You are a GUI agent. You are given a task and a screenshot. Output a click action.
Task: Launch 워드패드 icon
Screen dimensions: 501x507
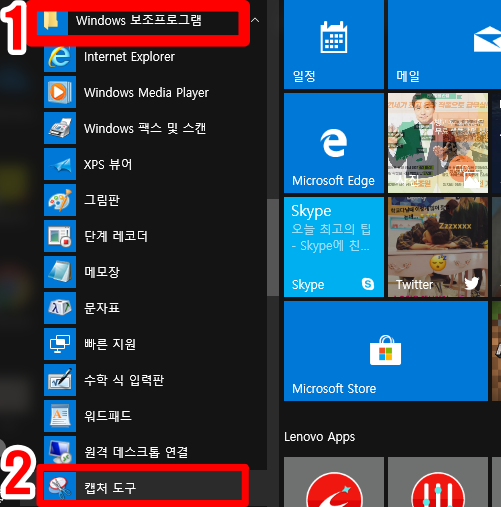pyautogui.click(x=60, y=416)
